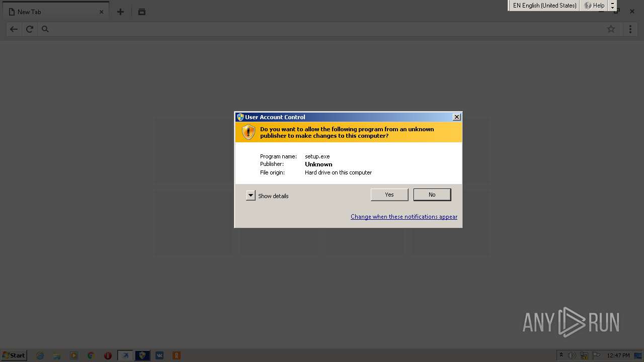This screenshot has height=362, width=644.
Task: Click the search icon in address bar
Action: point(45,29)
